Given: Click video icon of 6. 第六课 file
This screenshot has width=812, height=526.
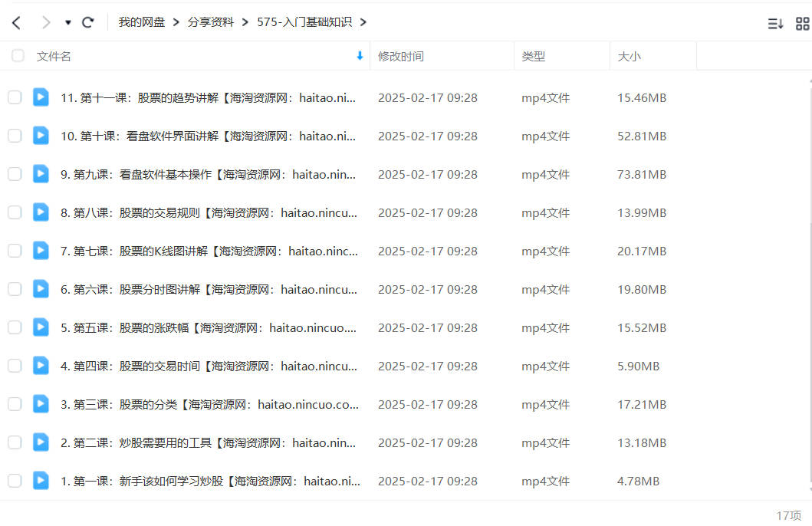Looking at the screenshot, I should tap(41, 288).
